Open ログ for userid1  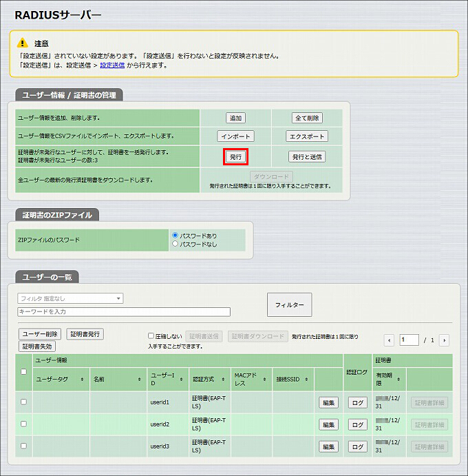[x=358, y=403]
